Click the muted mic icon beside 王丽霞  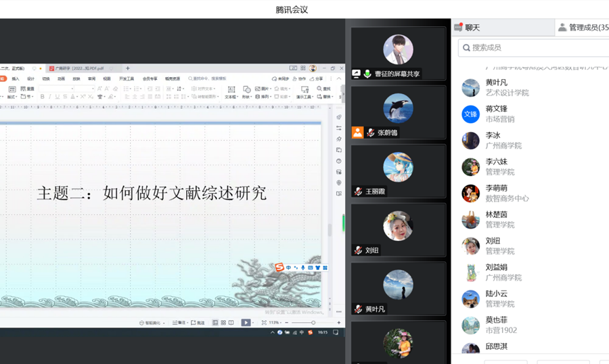tap(358, 191)
